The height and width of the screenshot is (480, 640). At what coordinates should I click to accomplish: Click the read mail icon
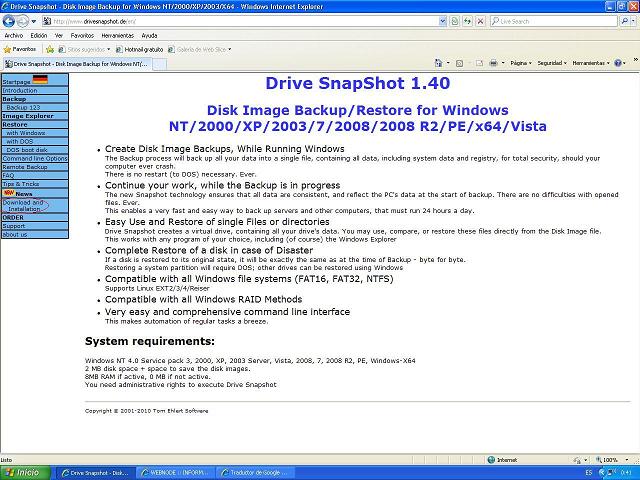pyautogui.click(x=479, y=63)
